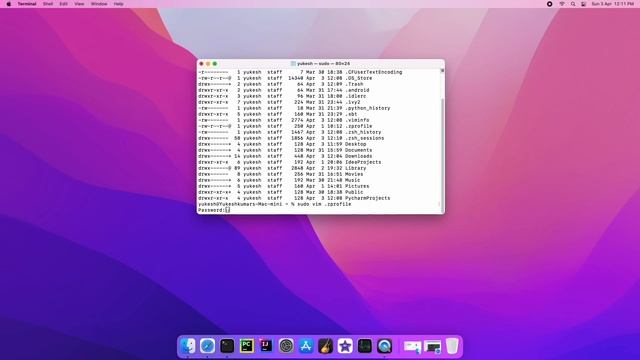Open the View menu
Screen dimensions: 640x360
tap(79, 4)
